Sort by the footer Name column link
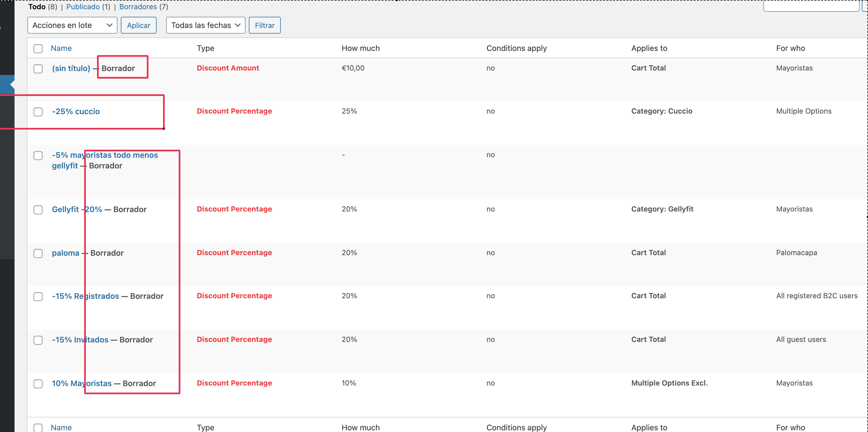 tap(61, 427)
